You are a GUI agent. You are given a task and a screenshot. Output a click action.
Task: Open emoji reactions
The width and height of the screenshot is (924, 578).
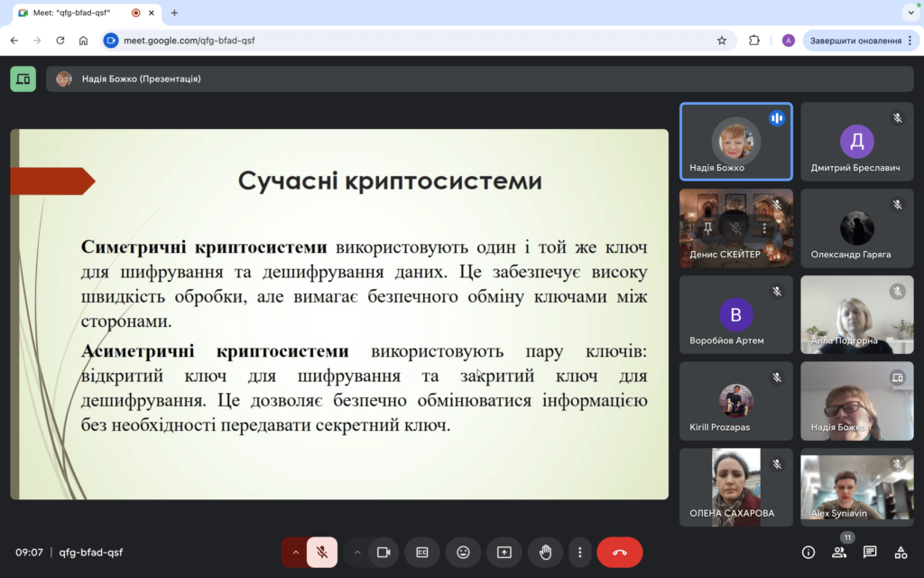[463, 553]
